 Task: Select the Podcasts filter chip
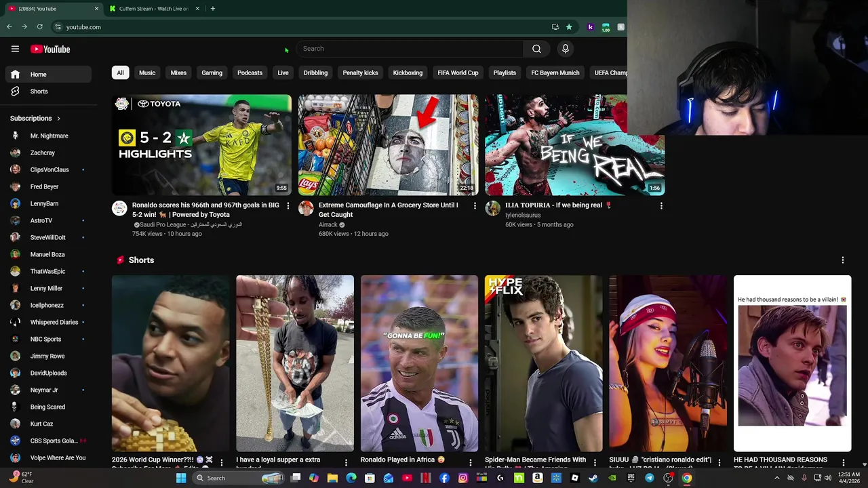250,73
